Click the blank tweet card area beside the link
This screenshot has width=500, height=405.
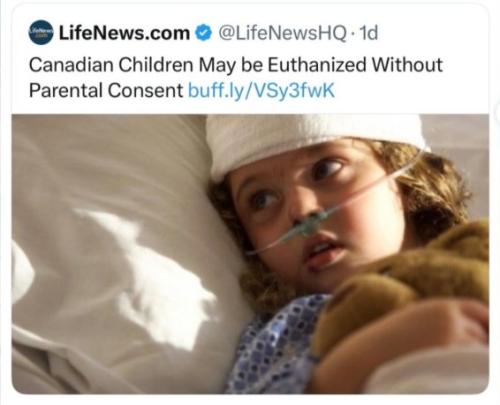point(410,91)
